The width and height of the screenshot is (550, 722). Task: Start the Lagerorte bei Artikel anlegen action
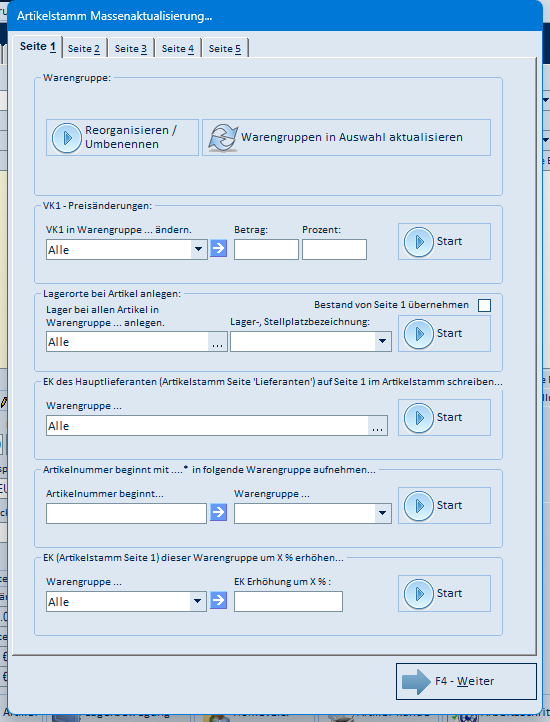click(445, 333)
